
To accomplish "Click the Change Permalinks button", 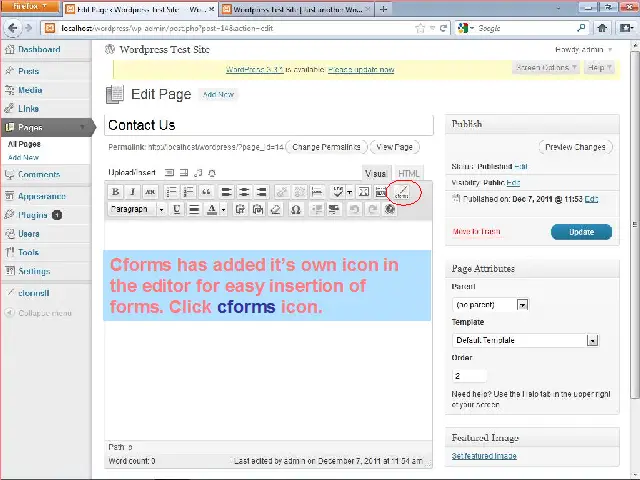I will tap(326, 147).
